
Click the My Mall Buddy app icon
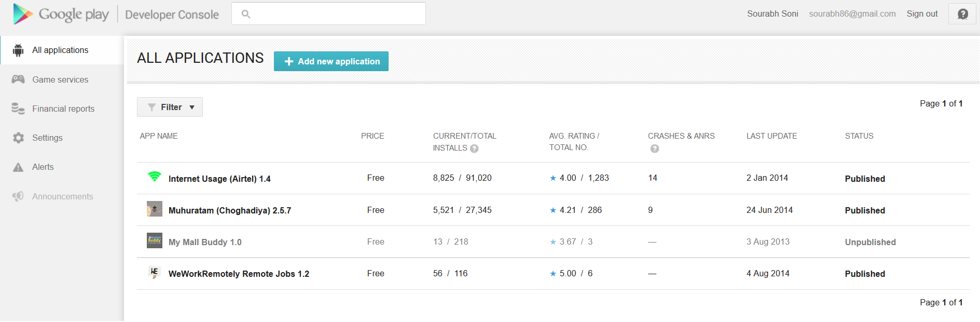[x=155, y=241]
